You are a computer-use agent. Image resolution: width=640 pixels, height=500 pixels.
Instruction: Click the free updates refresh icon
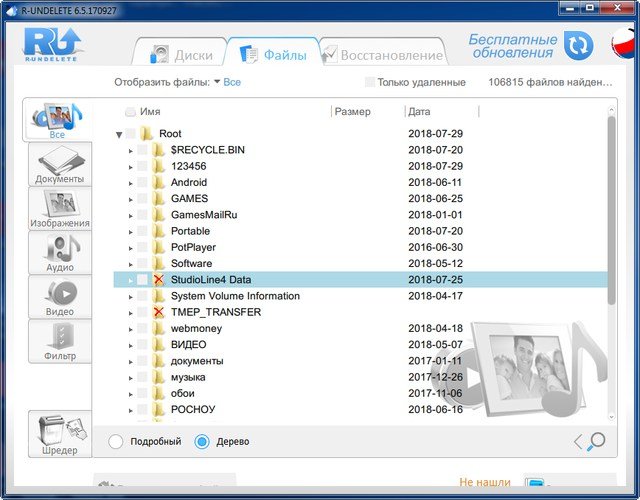578,45
